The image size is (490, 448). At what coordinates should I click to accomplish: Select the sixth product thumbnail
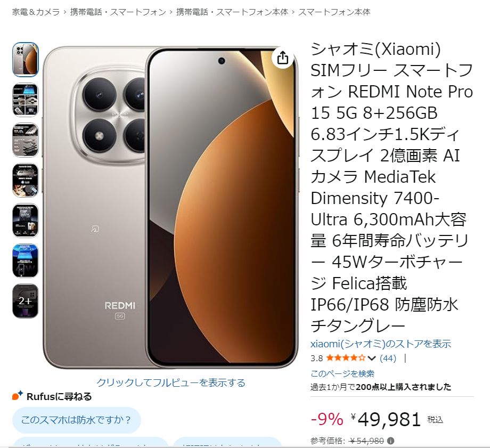click(26, 260)
